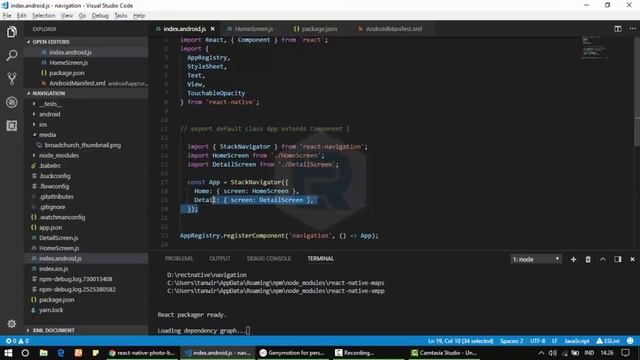Open .babelrc in the file tree
640x360 pixels.
tap(50, 166)
